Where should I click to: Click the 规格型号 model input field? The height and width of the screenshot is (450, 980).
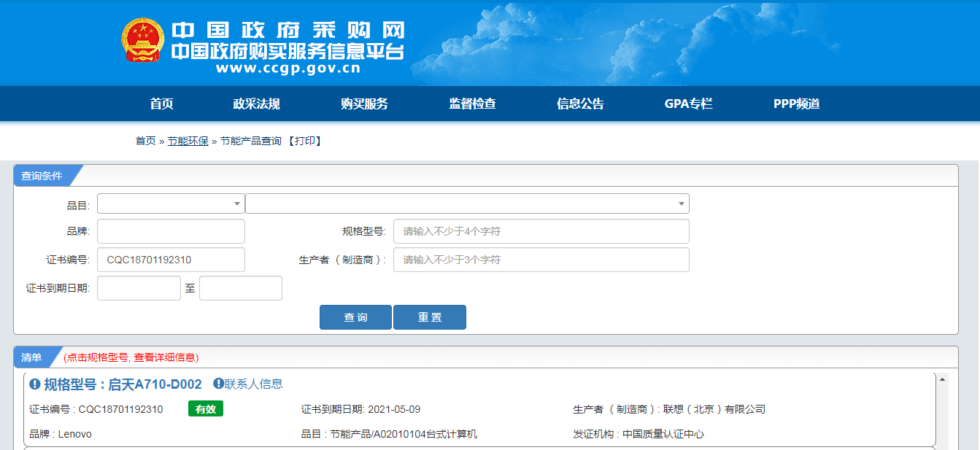(x=541, y=231)
